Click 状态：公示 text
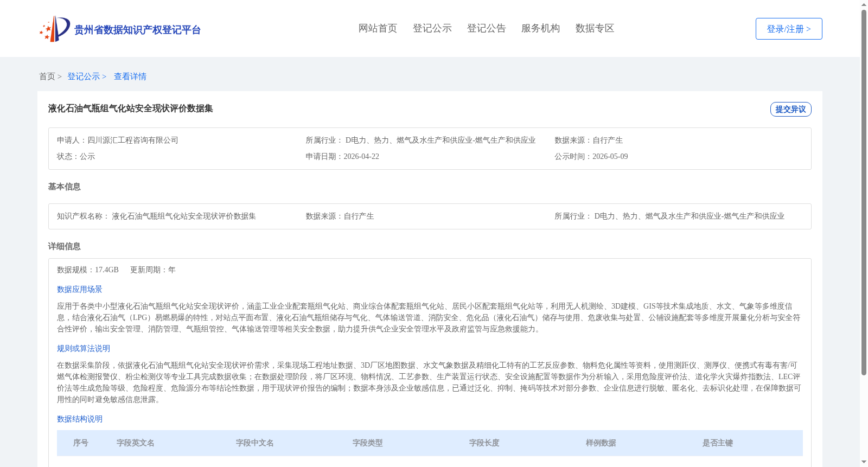The height and width of the screenshot is (467, 868). pyautogui.click(x=76, y=156)
